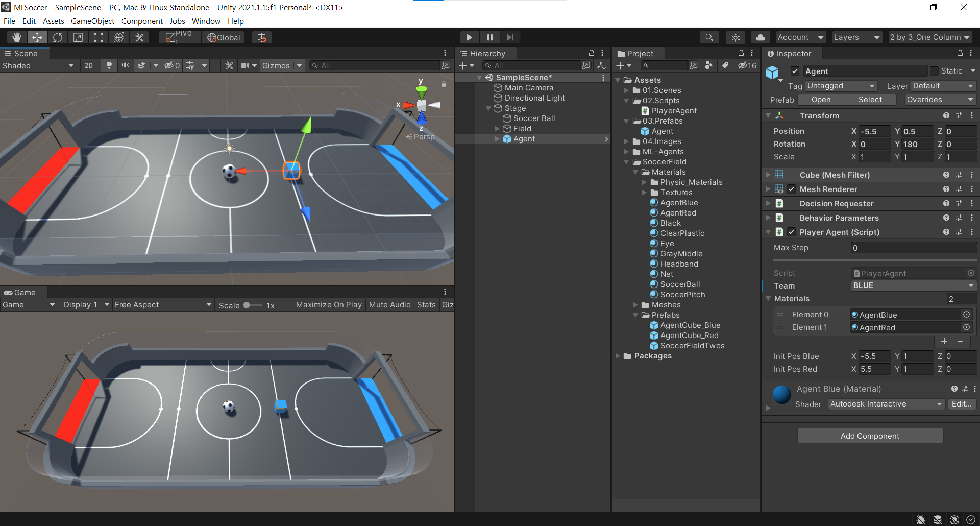Expand the Decision Requester component
The width and height of the screenshot is (980, 526).
coord(768,203)
